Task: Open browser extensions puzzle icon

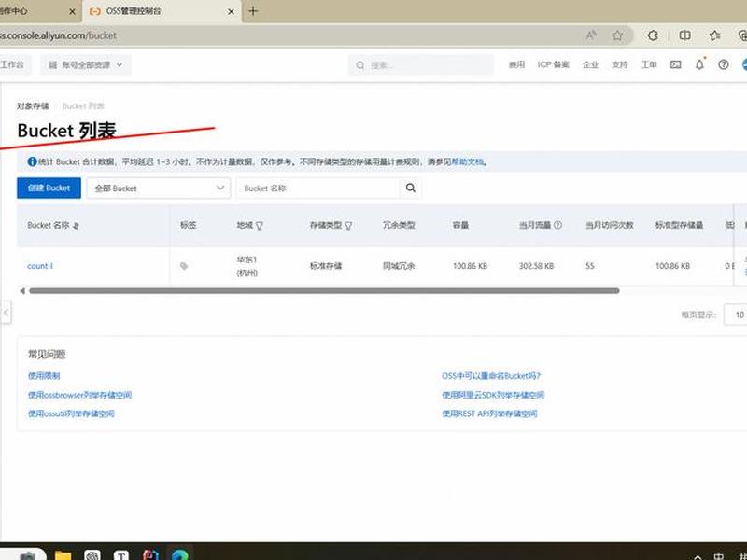Action: [653, 35]
